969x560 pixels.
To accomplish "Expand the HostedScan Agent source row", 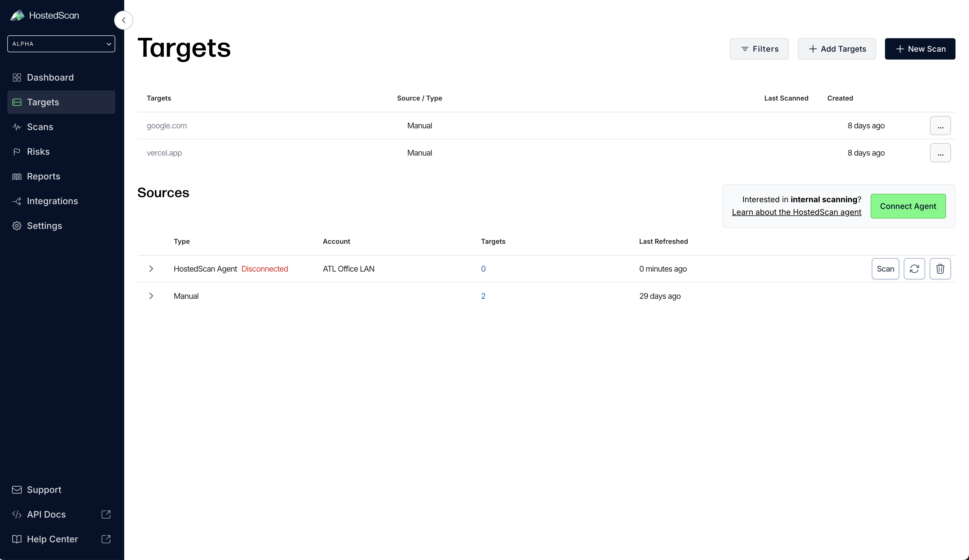I will (x=151, y=269).
